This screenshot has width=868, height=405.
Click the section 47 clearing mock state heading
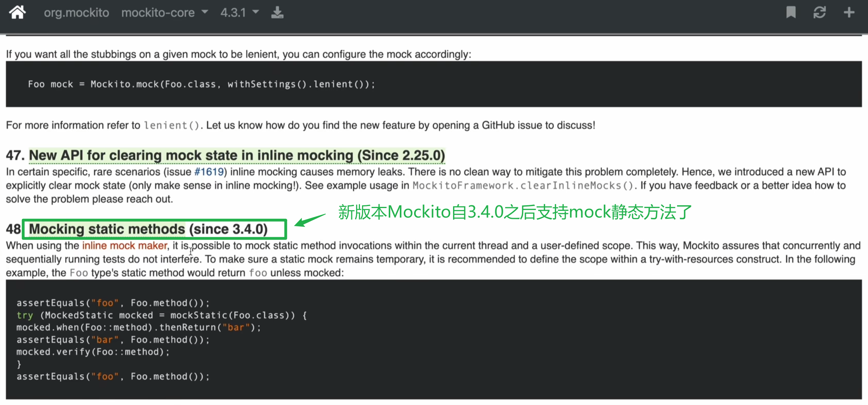237,155
